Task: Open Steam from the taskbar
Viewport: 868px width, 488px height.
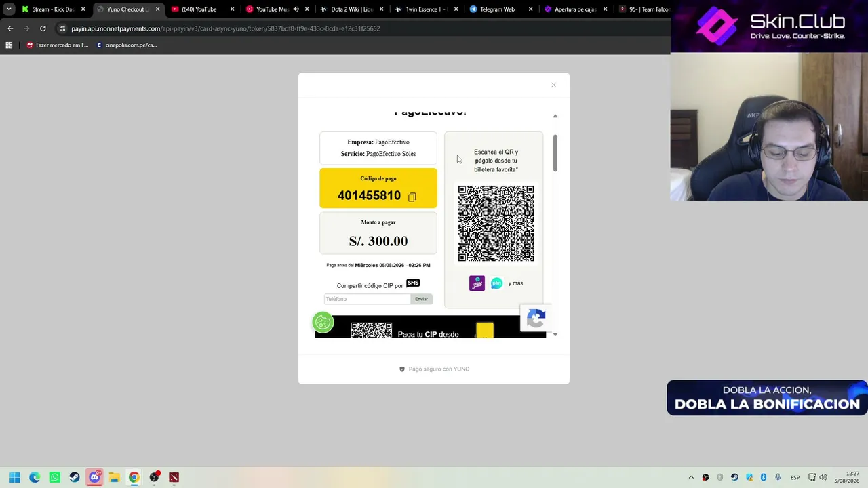Action: [75, 477]
